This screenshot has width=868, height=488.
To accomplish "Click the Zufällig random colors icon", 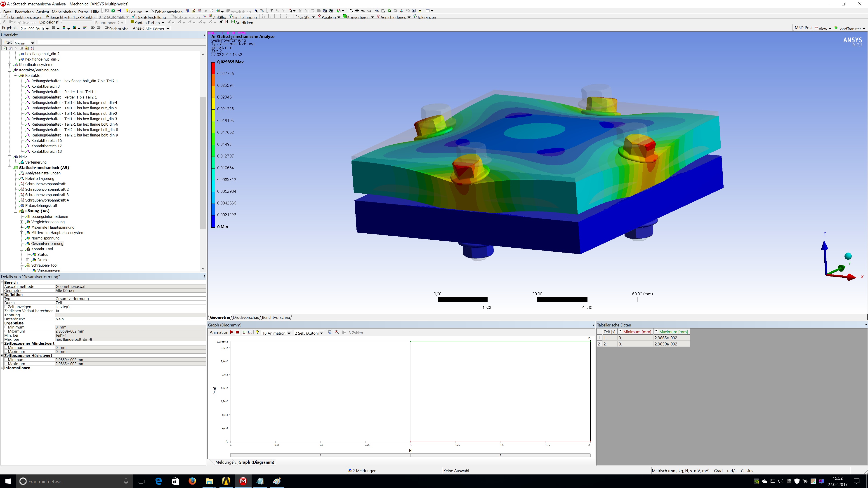I will (x=218, y=17).
